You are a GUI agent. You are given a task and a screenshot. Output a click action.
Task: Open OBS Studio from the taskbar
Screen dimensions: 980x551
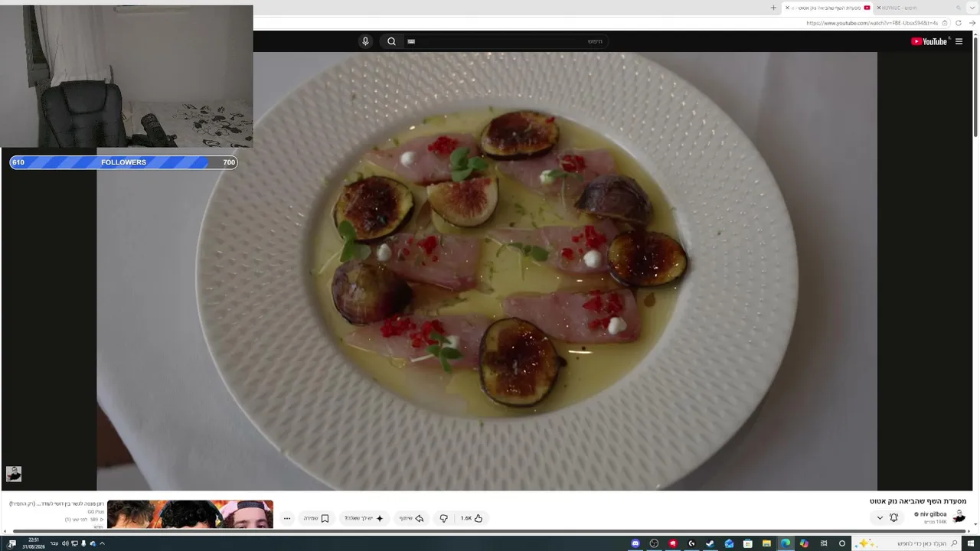tap(654, 543)
